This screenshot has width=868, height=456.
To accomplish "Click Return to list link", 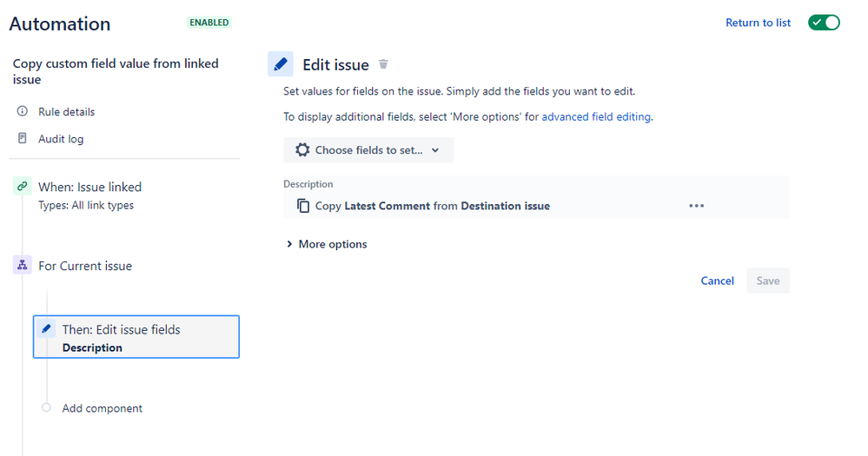I will [758, 23].
